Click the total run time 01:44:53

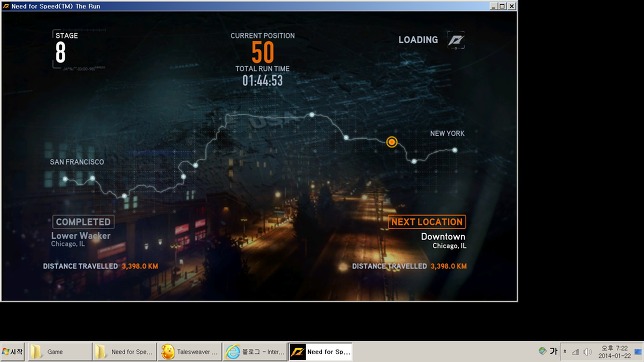262,81
